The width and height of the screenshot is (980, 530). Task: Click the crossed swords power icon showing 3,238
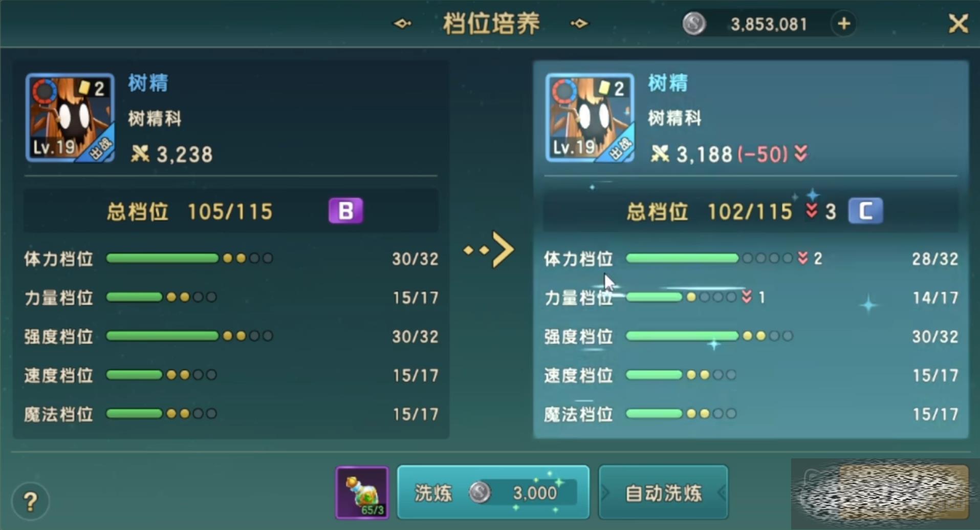pos(140,154)
